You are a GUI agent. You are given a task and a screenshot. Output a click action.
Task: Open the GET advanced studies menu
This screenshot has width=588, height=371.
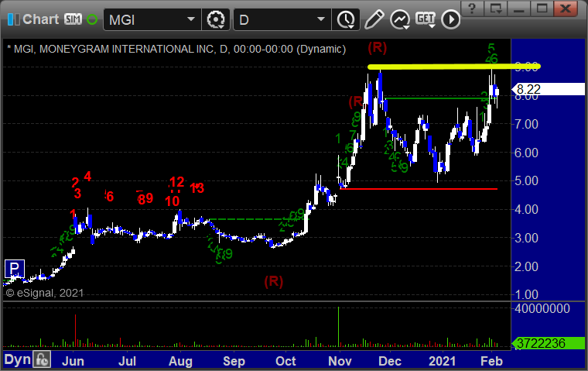(x=426, y=19)
